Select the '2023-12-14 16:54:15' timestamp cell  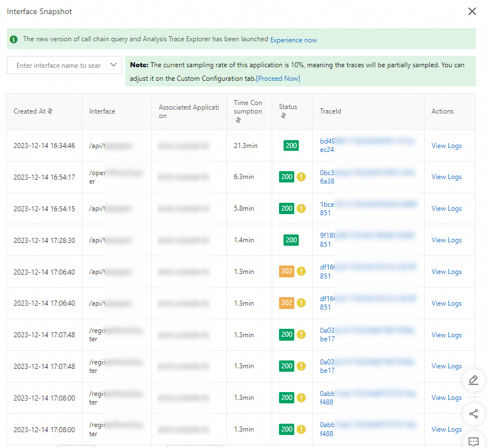(x=44, y=208)
